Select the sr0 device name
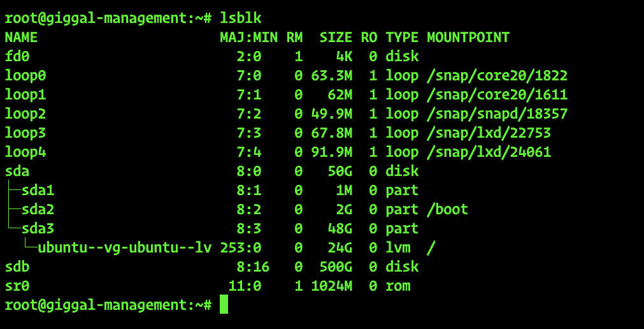Viewport: 644px width, 329px height. point(17,286)
